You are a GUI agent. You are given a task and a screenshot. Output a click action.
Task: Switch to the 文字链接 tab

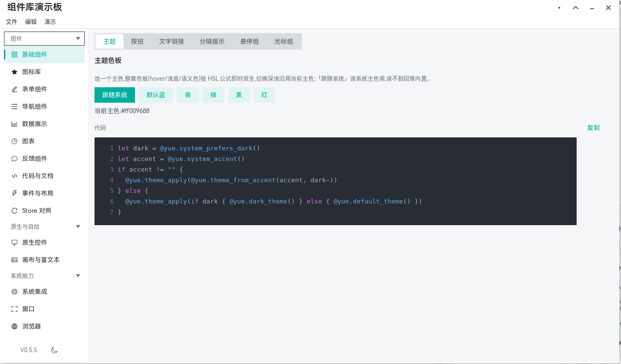click(x=172, y=41)
